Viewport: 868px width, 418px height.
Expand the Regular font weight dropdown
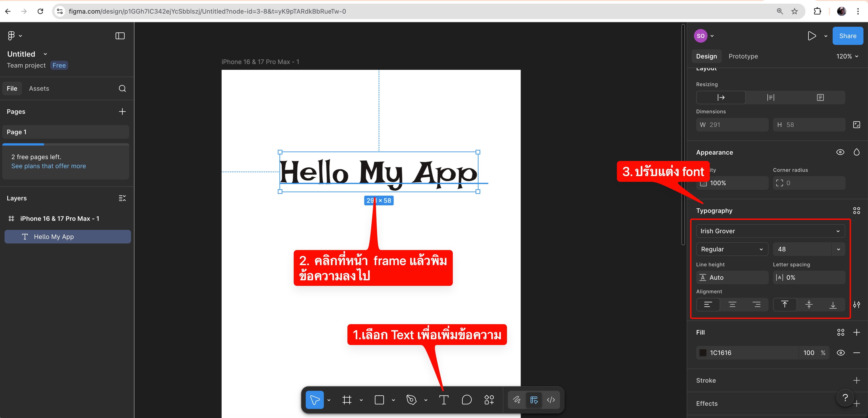[x=732, y=249]
